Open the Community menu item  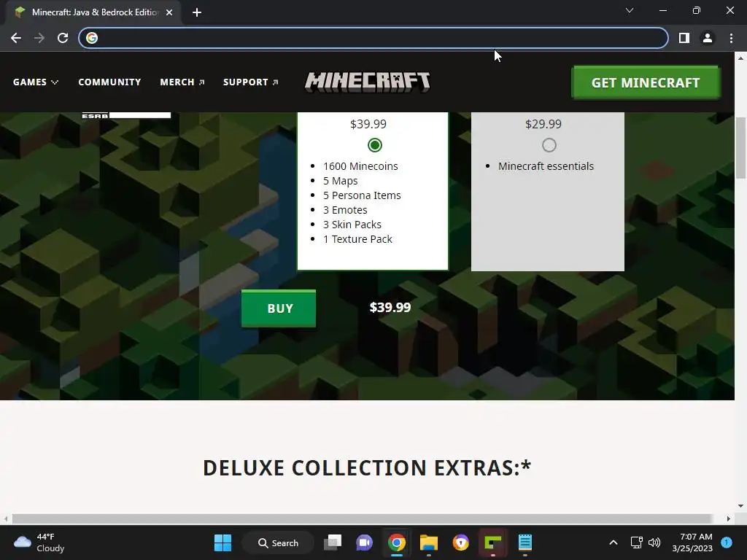tap(109, 82)
